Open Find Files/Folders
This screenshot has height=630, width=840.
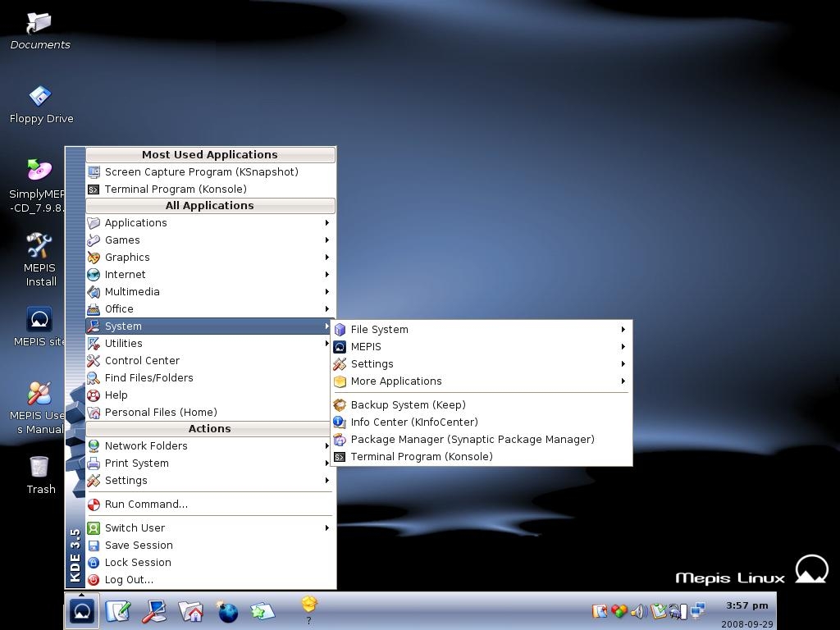208,377
